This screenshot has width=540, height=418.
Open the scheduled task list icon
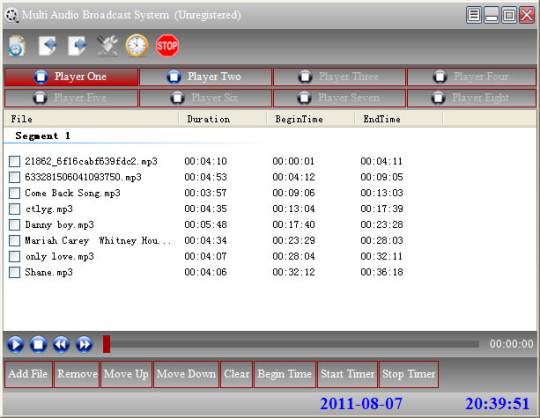point(17,46)
